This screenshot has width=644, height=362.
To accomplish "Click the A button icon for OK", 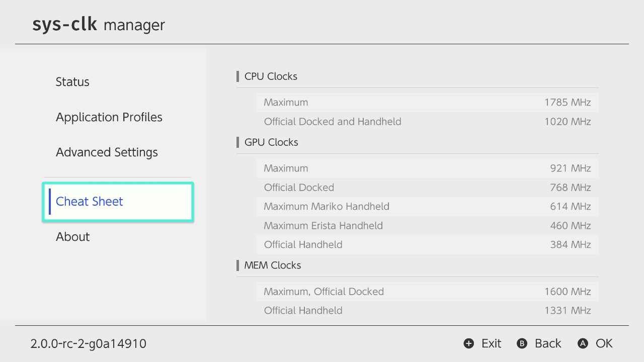I will tap(583, 343).
